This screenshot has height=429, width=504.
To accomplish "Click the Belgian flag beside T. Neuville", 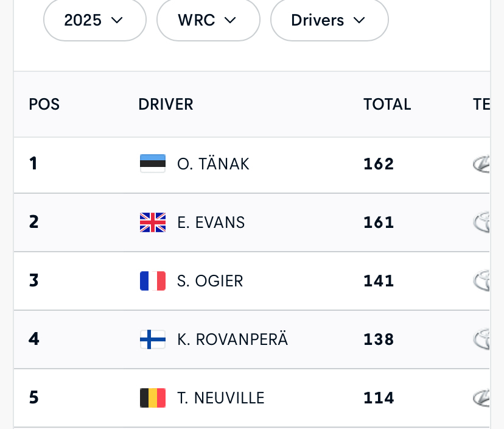I will [152, 398].
